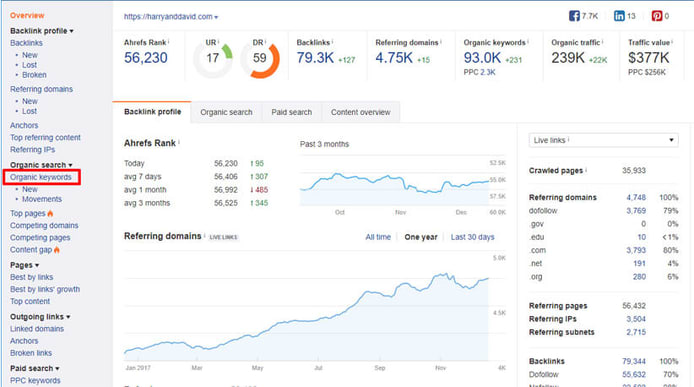
Task: Click the 79.3K Backlinks metric
Action: (315, 58)
